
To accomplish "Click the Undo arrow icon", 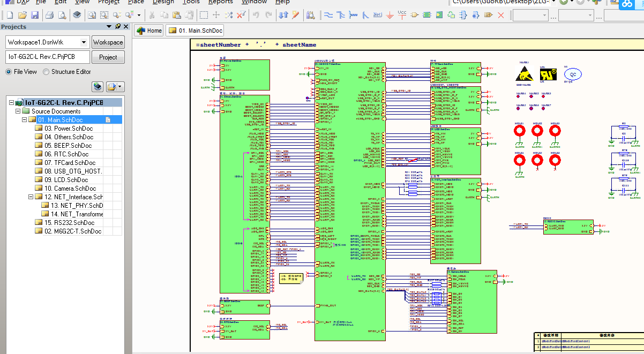I will pos(256,15).
